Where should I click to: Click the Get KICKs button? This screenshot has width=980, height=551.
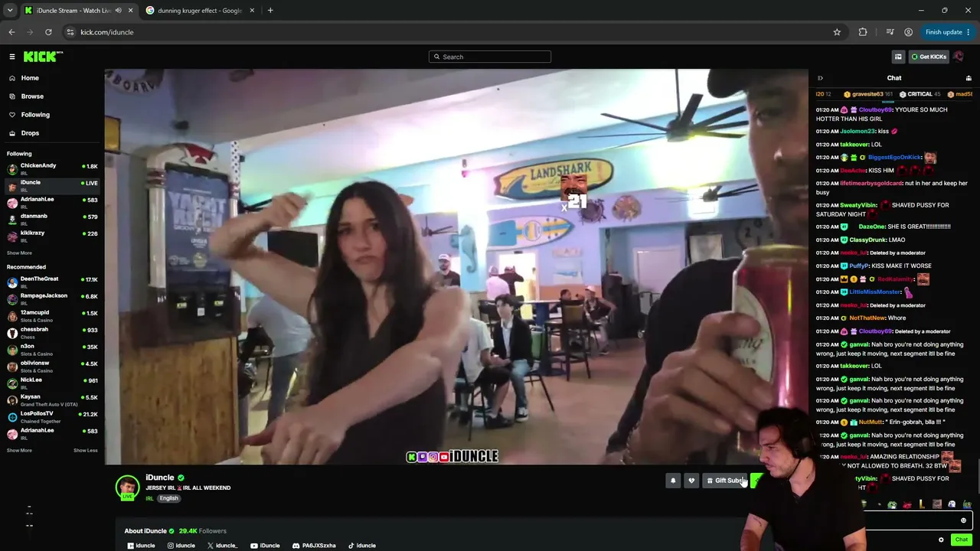929,57
